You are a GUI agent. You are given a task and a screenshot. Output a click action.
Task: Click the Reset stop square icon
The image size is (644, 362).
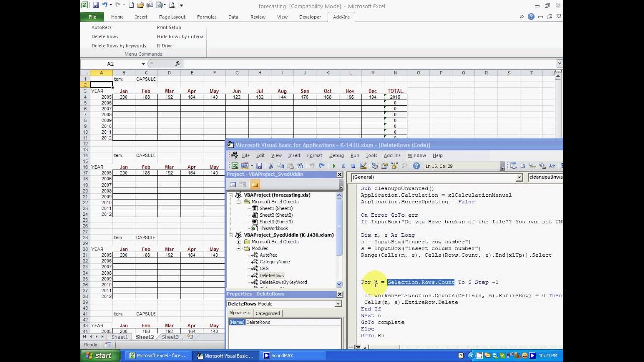(353, 166)
